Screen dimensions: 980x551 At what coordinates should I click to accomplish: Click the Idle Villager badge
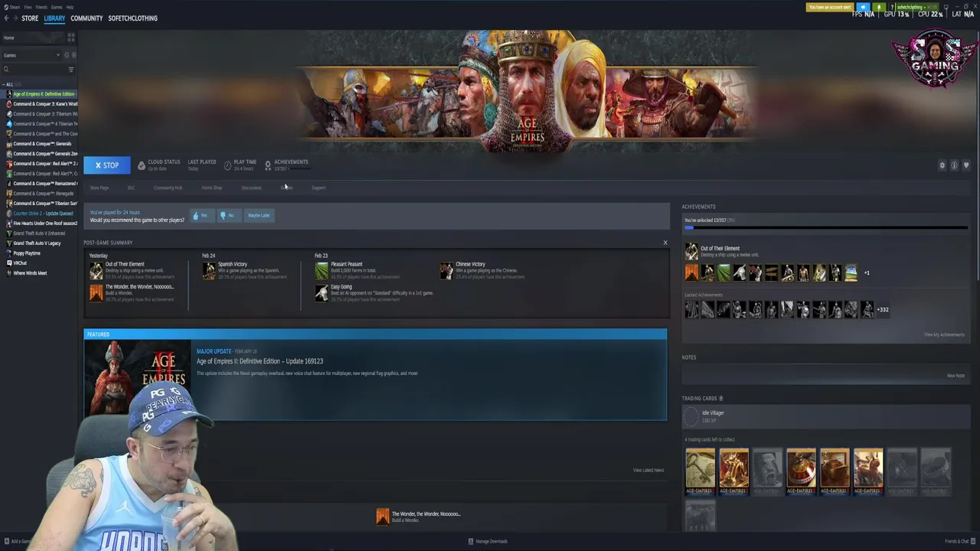(x=691, y=416)
